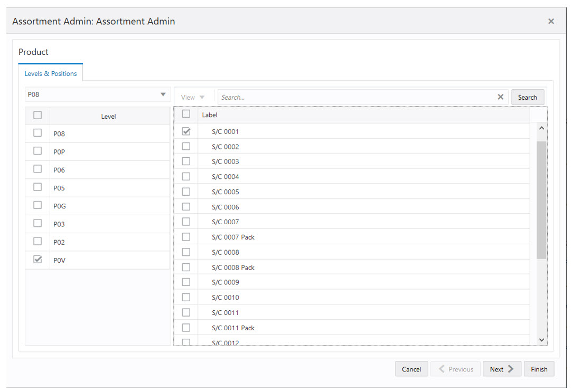Click the scroll-down arrow on the label list
The image size is (572, 392).
541,340
